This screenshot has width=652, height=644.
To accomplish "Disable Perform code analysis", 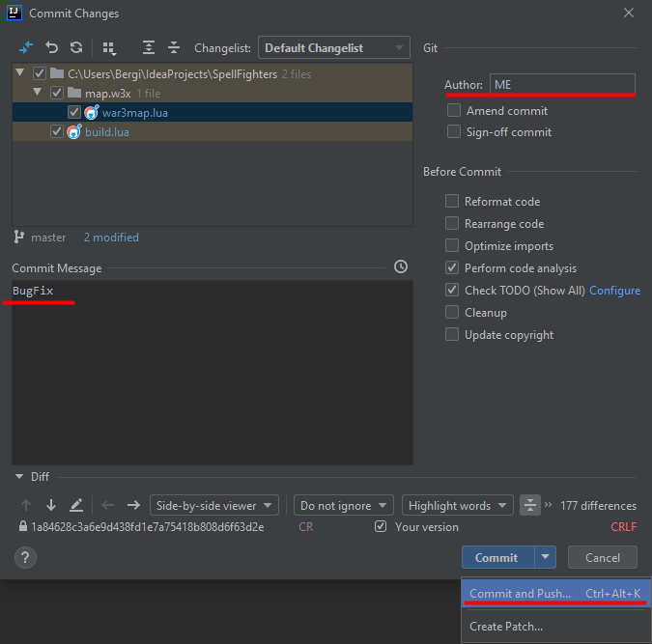I will coord(452,267).
